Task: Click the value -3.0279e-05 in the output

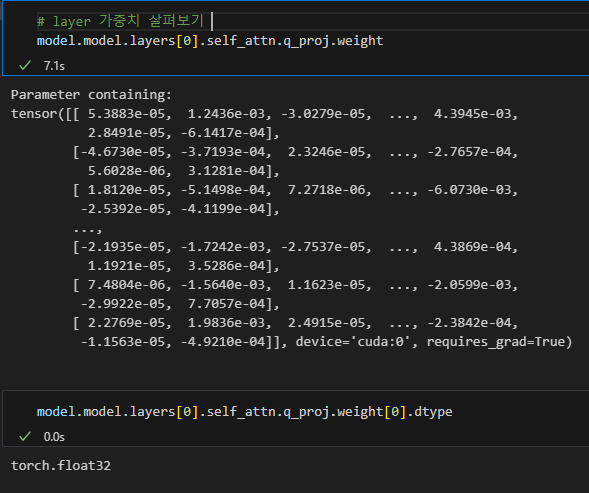Action: tap(323, 113)
